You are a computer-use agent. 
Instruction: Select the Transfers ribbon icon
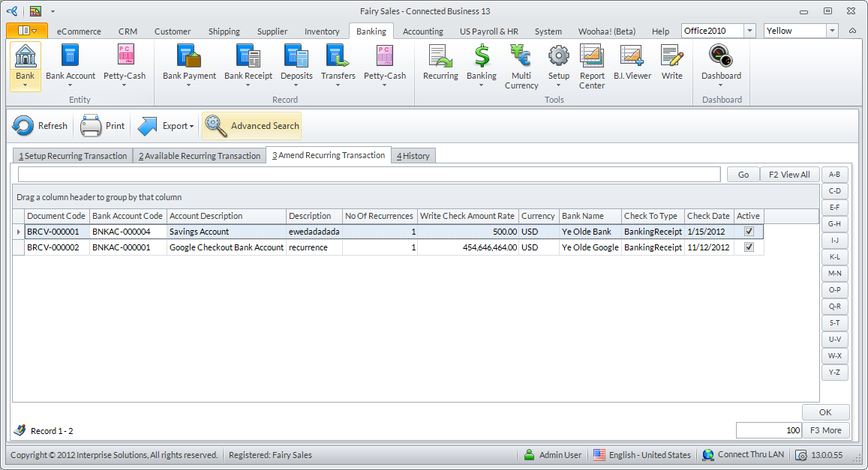[338, 57]
